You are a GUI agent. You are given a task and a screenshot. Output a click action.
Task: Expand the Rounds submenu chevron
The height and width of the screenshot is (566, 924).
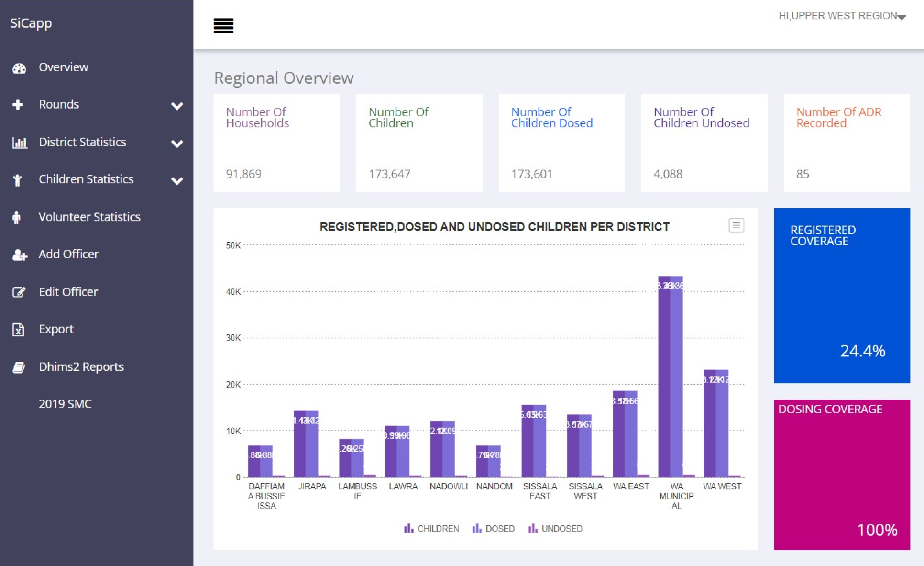click(x=177, y=106)
